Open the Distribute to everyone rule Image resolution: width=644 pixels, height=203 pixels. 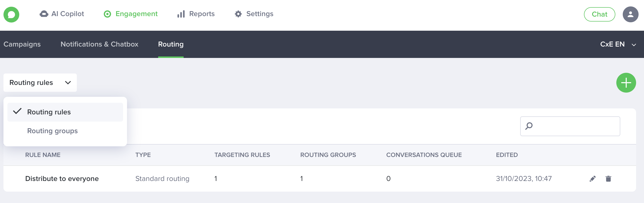(x=62, y=179)
